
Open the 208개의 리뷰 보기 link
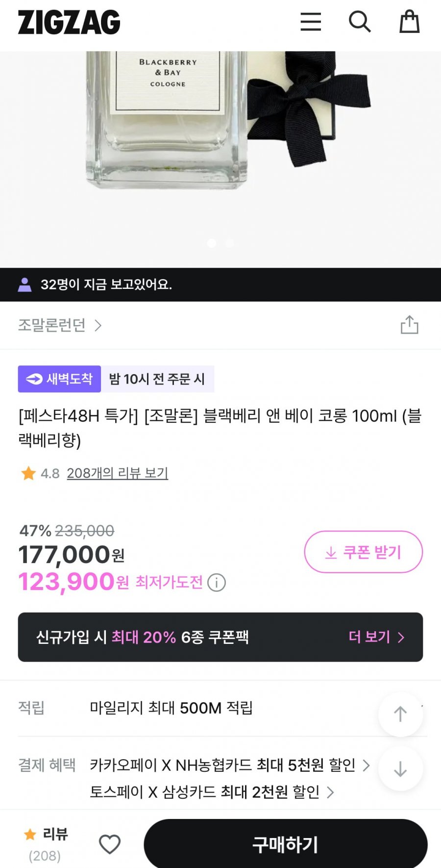coord(118,473)
